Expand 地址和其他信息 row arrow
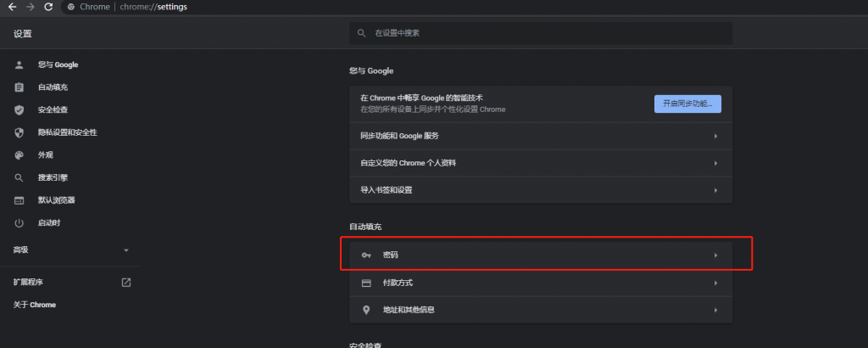This screenshot has height=348, width=868. tap(715, 311)
